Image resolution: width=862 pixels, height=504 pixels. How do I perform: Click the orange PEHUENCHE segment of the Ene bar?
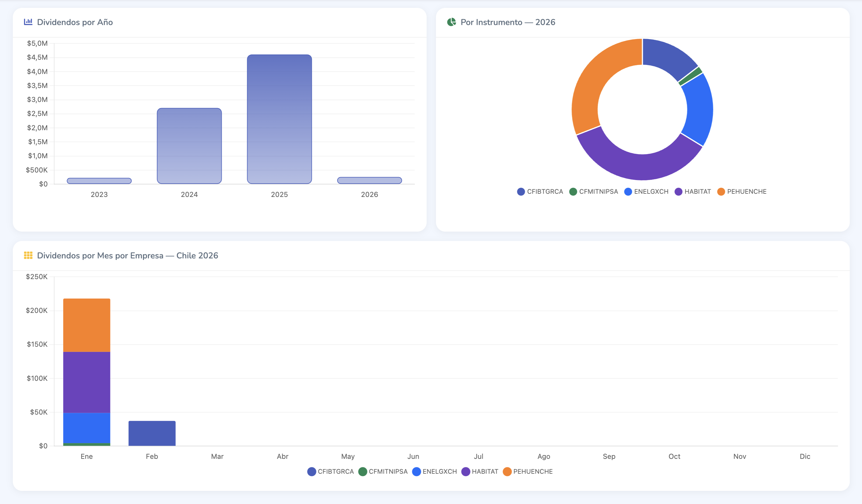pyautogui.click(x=87, y=325)
